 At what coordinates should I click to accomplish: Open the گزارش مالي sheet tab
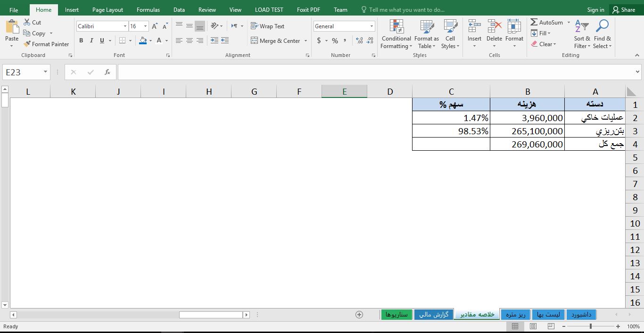434,314
